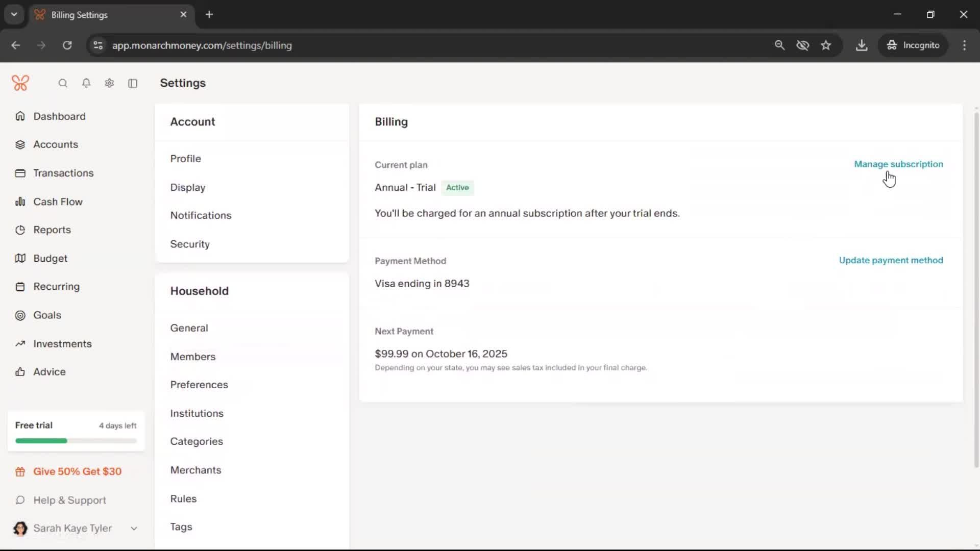The height and width of the screenshot is (551, 980).
Task: Open search via magnifier icon
Action: (x=63, y=83)
